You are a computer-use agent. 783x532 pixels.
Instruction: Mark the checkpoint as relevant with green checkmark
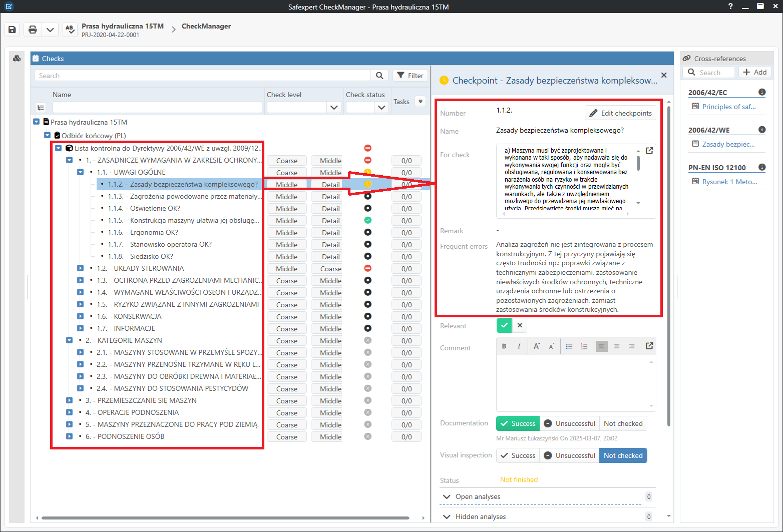(x=504, y=325)
